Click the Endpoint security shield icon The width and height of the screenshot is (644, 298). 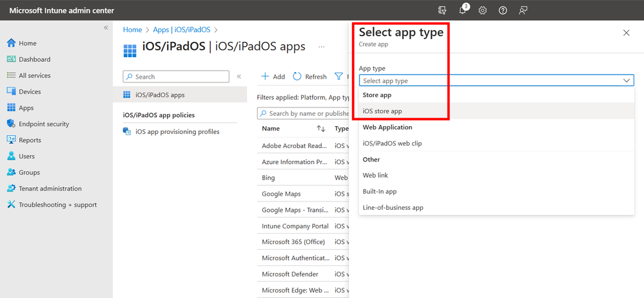tap(11, 124)
